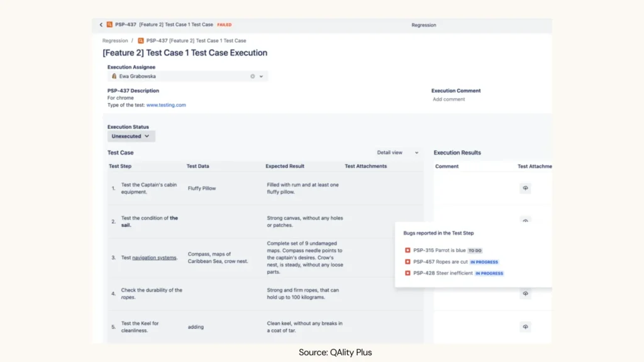The width and height of the screenshot is (644, 362).
Task: Click the red bug icon for PSP-457
Action: [x=408, y=261]
